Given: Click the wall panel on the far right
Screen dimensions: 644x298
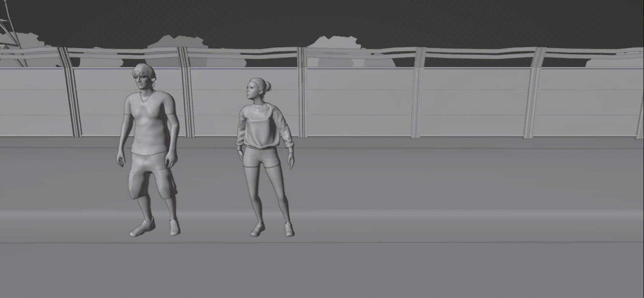Looking at the screenshot, I should click(587, 102).
